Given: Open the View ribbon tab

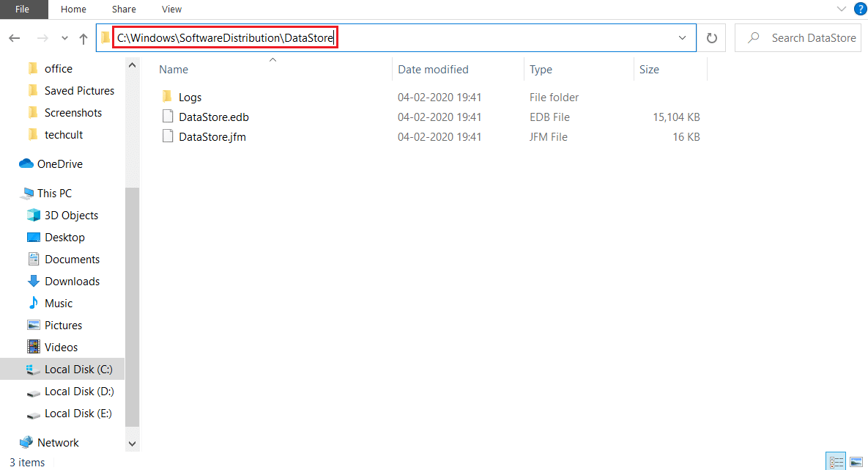Looking at the screenshot, I should click(171, 10).
